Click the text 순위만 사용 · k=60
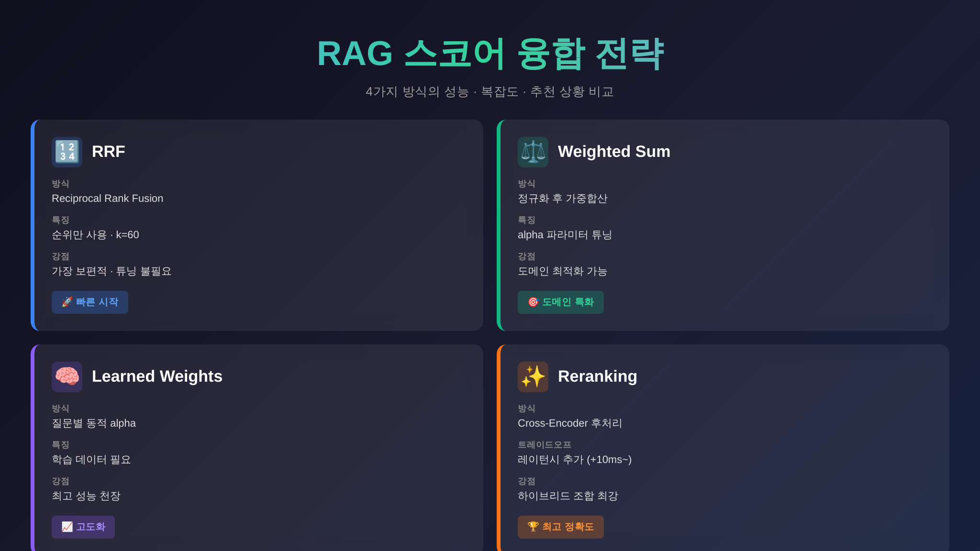This screenshot has height=551, width=980. coord(95,235)
